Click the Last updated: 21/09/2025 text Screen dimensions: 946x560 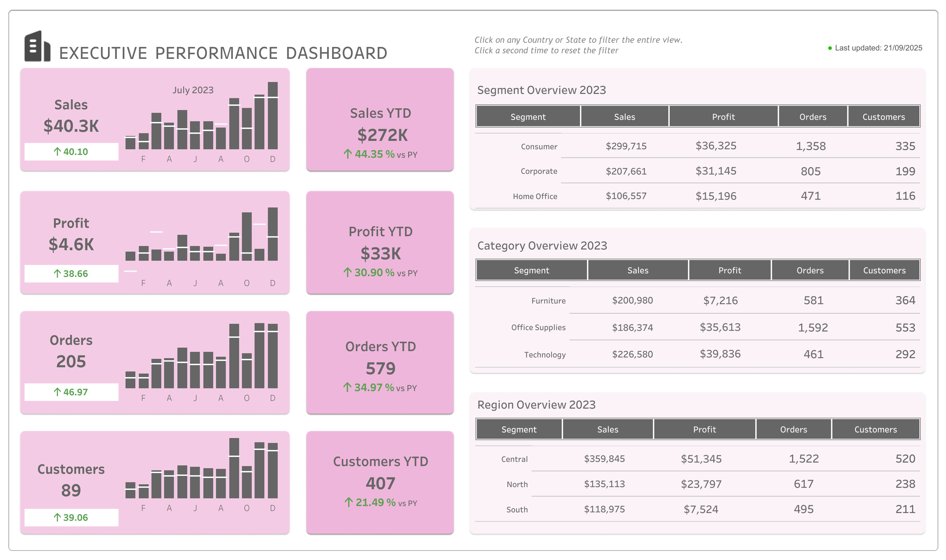[x=880, y=48]
